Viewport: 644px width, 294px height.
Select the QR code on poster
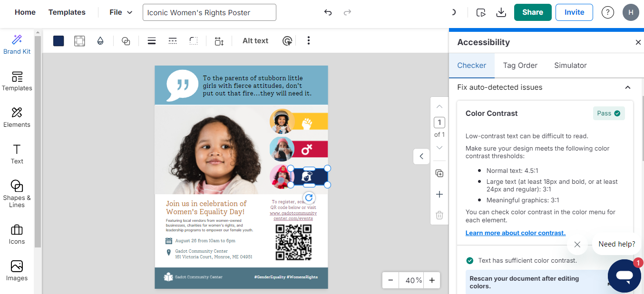tap(293, 242)
